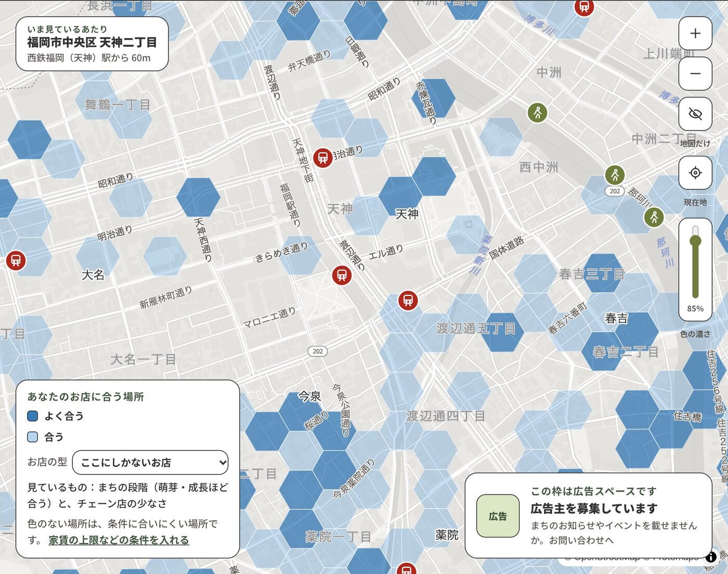Select the green pedestrian marker below 中洲
The width and height of the screenshot is (728, 574).
coord(537,112)
